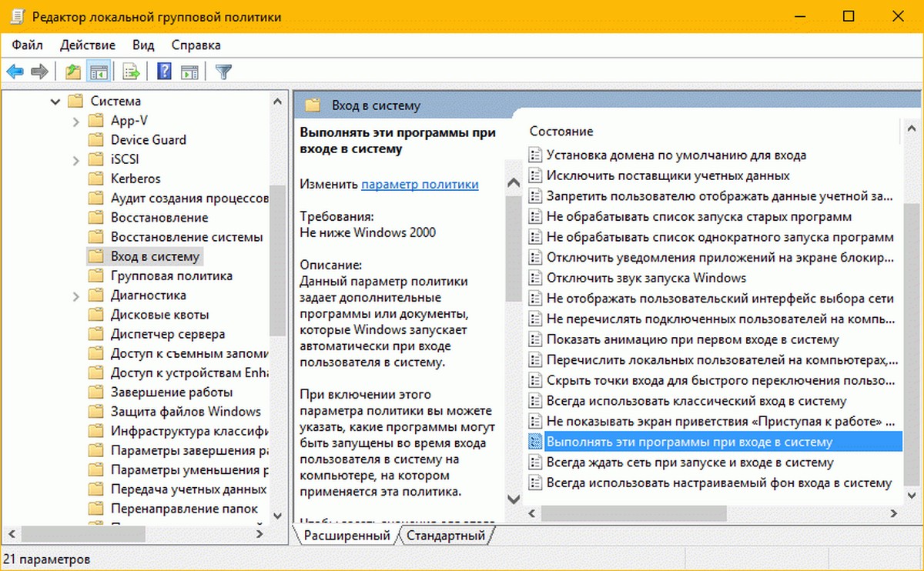Select 'Перечислить локальных пользователей на компьютерах'
This screenshot has height=571, width=924.
coord(721,360)
